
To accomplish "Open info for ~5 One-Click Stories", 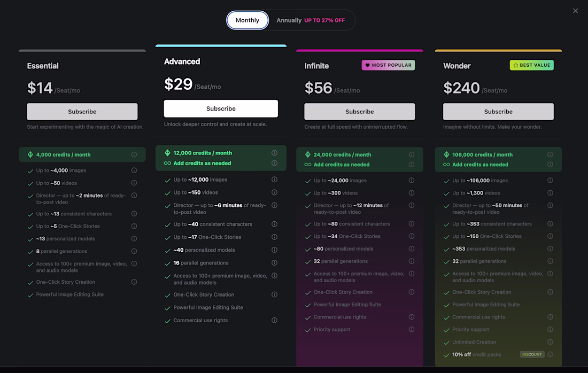I will tap(134, 226).
